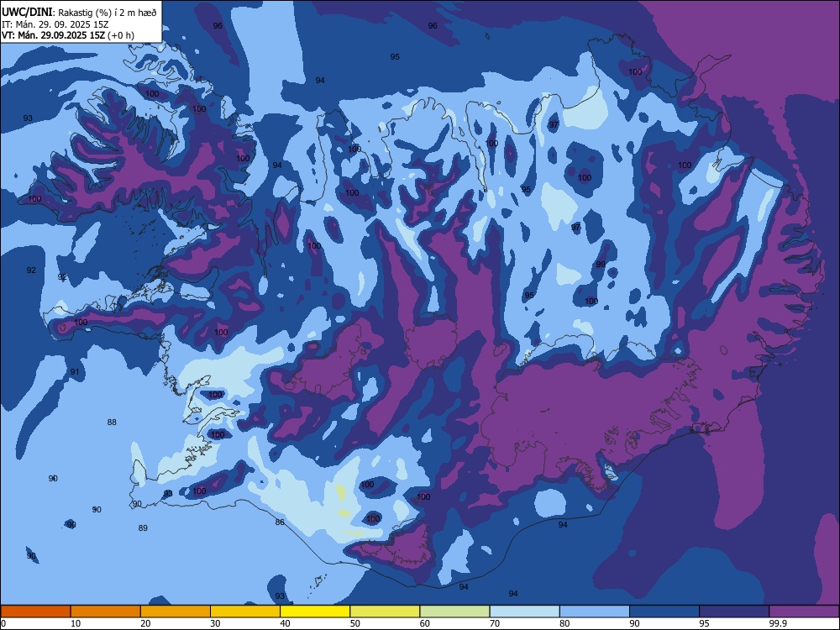This screenshot has height=630, width=840.
Task: Pick the pale blue 70–80 legend swatch
Action: point(525,612)
